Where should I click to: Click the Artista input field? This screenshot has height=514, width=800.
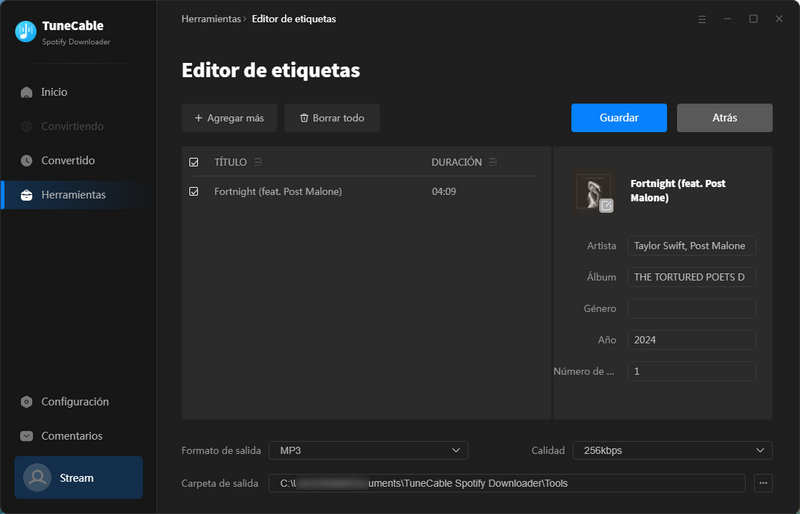(691, 246)
